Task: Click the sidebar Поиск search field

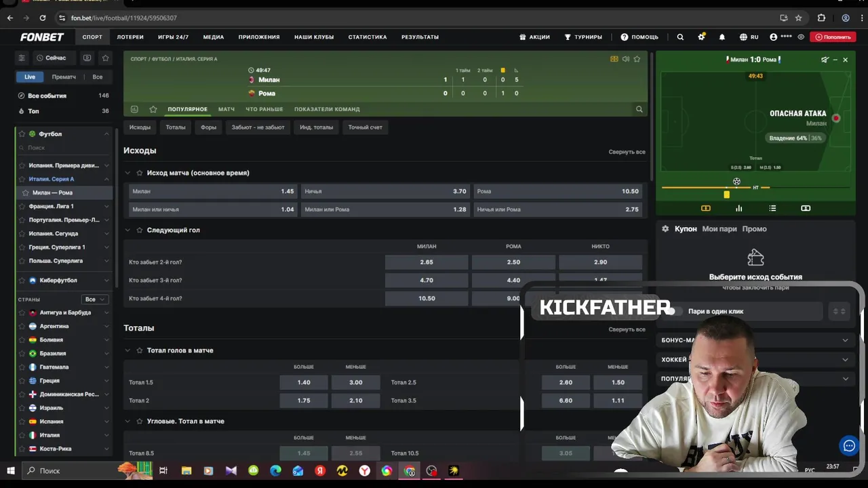Action: (64, 148)
